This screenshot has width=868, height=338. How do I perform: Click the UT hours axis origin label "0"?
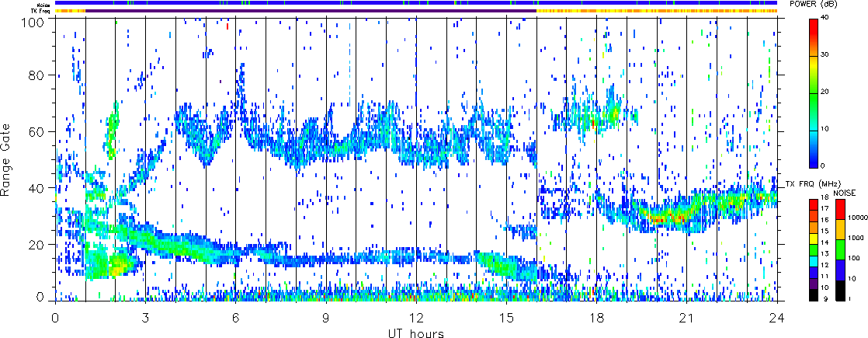coord(55,318)
